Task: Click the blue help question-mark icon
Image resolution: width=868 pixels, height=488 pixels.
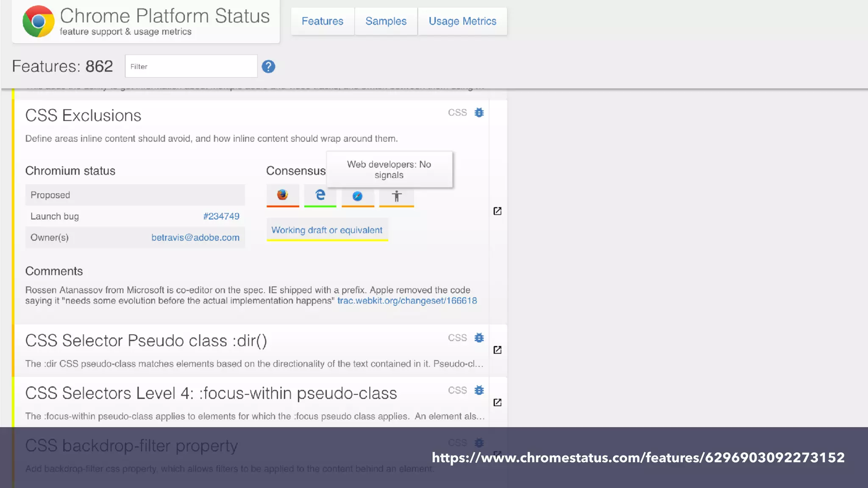Action: coord(268,67)
